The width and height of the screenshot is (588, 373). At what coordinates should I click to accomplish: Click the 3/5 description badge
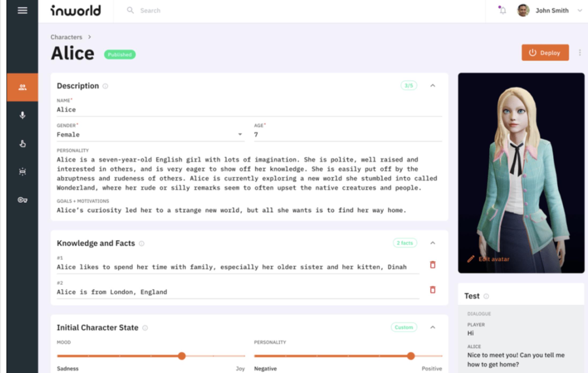tap(409, 85)
